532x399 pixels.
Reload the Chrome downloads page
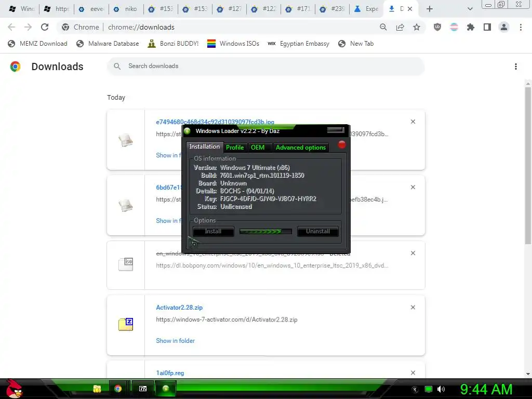click(x=45, y=27)
